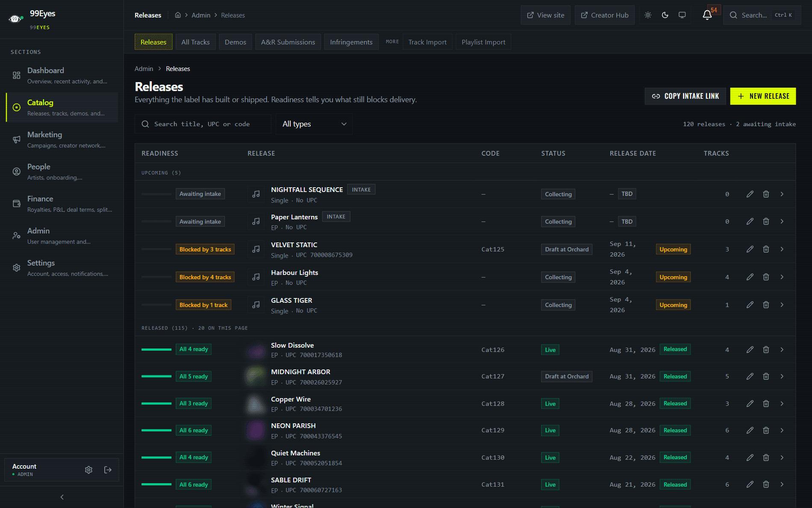Viewport: 812px width, 508px height.
Task: Expand the VELVET STATIC row chevron
Action: pos(782,249)
